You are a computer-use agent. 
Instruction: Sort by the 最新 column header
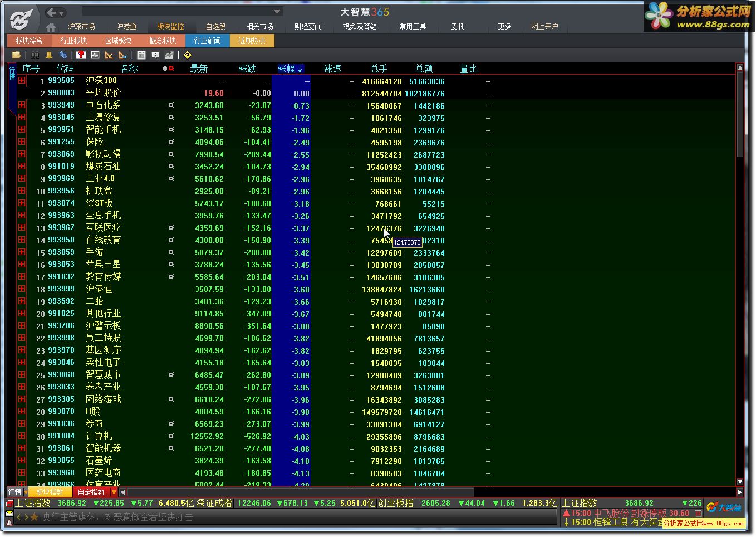(199, 69)
